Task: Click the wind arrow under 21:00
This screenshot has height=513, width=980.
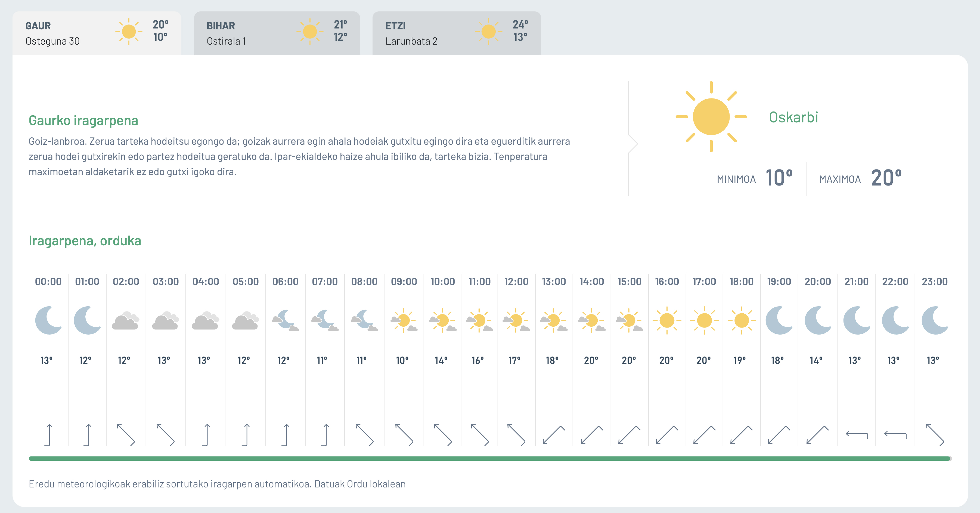Action: 857,435
